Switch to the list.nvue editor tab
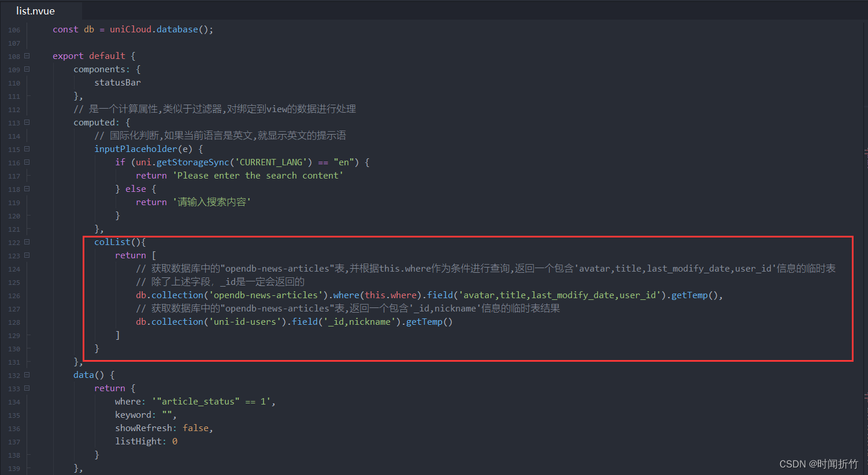Image resolution: width=868 pixels, height=475 pixels. click(x=35, y=11)
